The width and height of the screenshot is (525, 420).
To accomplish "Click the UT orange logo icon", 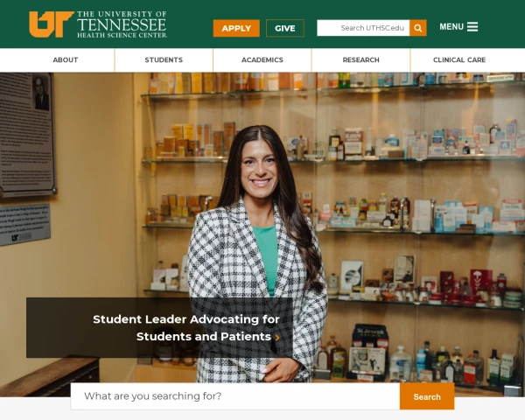I will [x=52, y=24].
